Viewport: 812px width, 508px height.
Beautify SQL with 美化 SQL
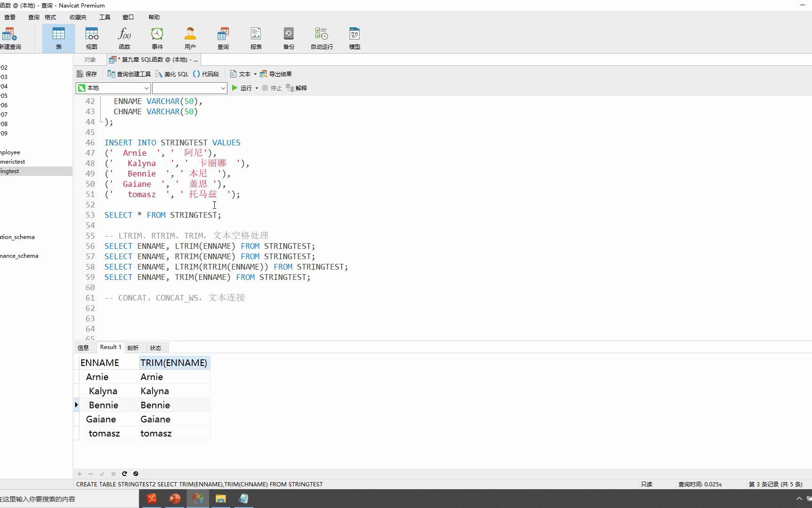(x=172, y=74)
